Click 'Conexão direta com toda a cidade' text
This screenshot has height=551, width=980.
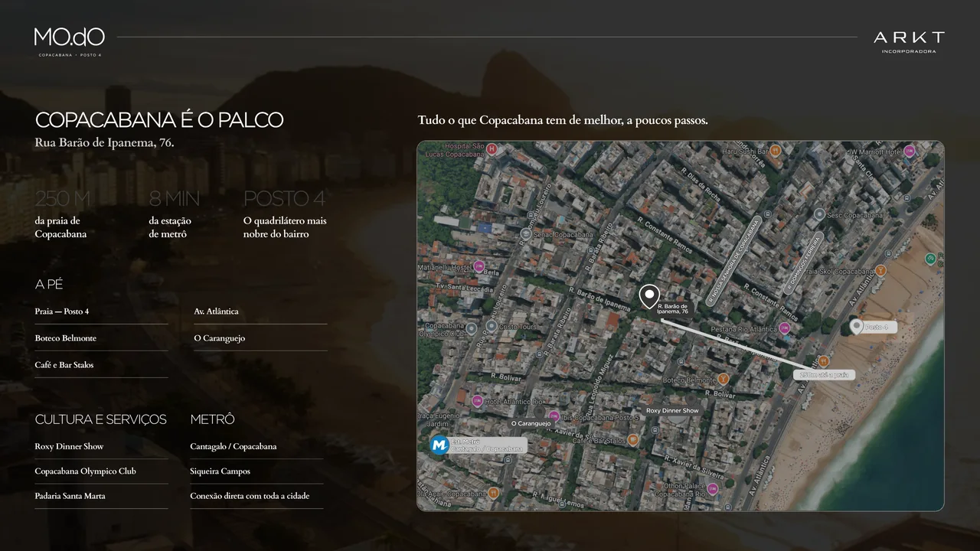click(x=250, y=496)
